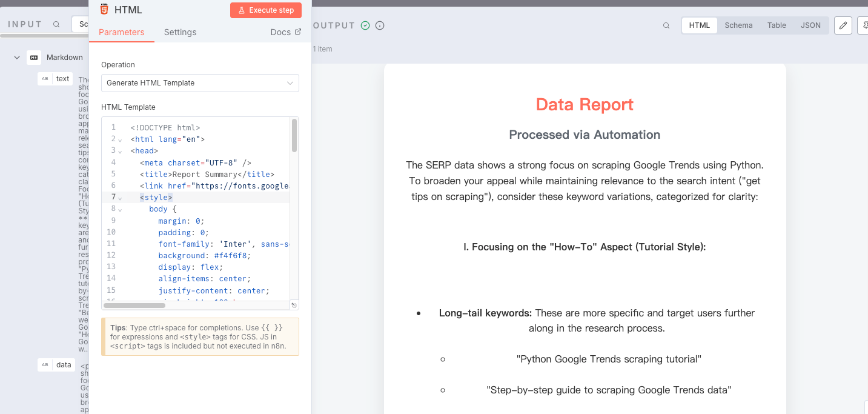Click the 'font-family: Inter' code line
Viewport: 868px width, 414px height.
coord(224,244)
